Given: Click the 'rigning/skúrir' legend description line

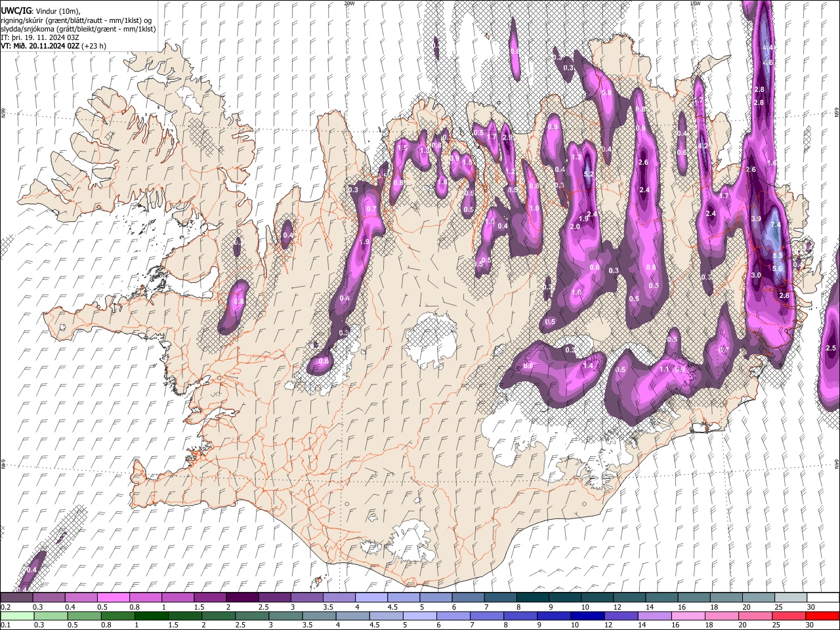Looking at the screenshot, I should pyautogui.click(x=77, y=20).
